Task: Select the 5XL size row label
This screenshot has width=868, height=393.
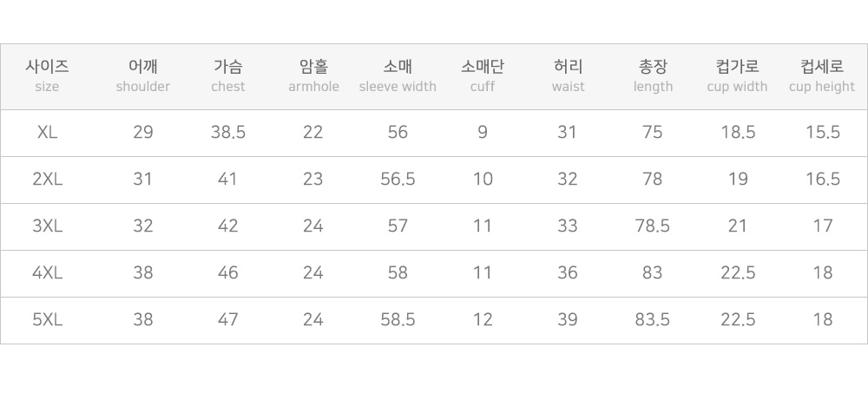Action: pyautogui.click(x=47, y=319)
